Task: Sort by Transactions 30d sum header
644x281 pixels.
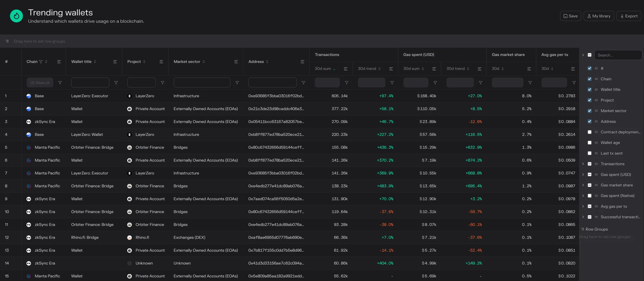Action: pyautogui.click(x=325, y=69)
